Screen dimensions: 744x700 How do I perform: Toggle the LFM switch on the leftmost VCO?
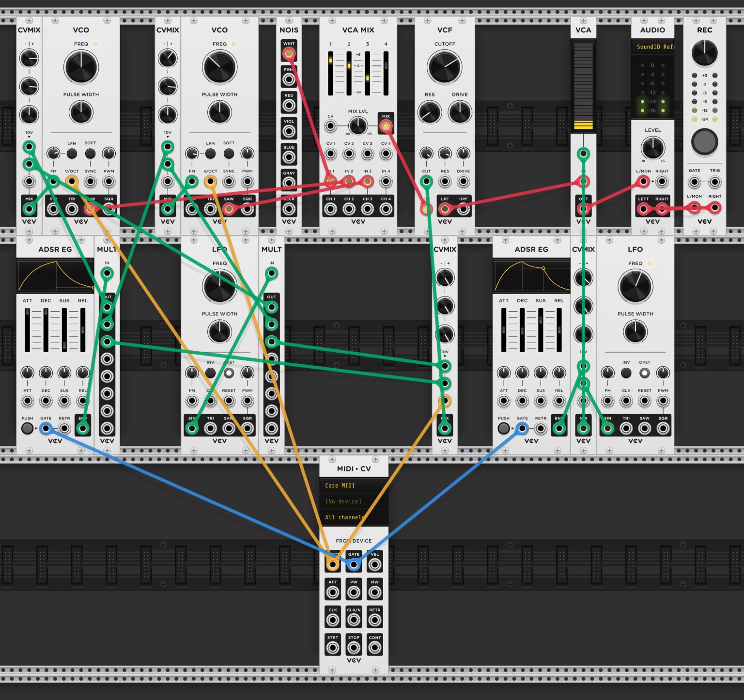[x=72, y=154]
